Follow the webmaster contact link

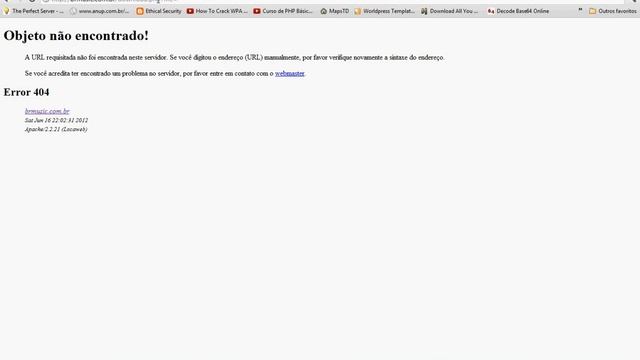[289, 73]
